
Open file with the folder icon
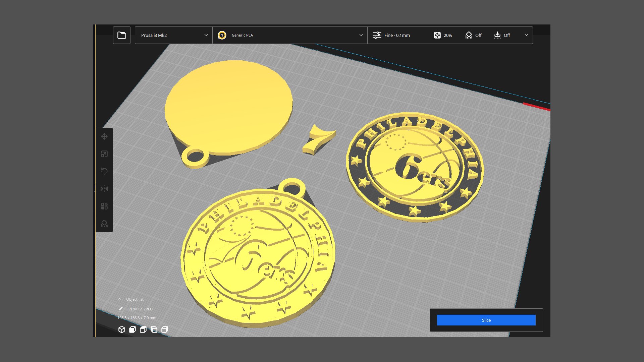tap(122, 35)
